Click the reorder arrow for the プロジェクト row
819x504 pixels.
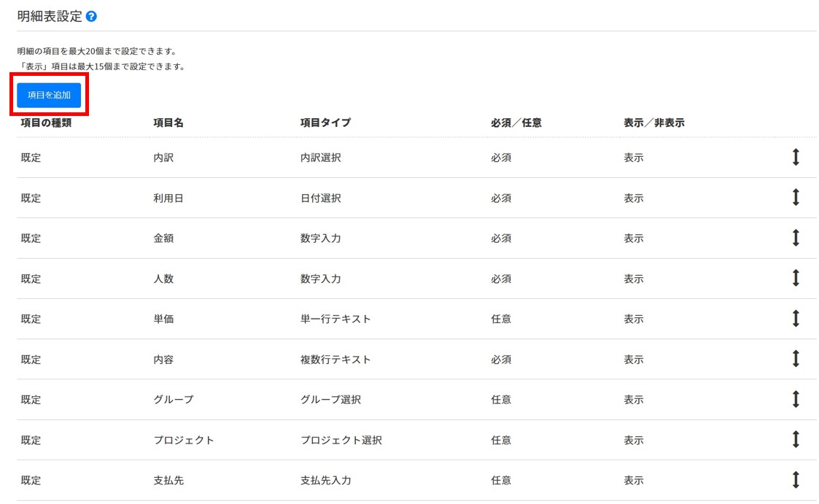[796, 440]
